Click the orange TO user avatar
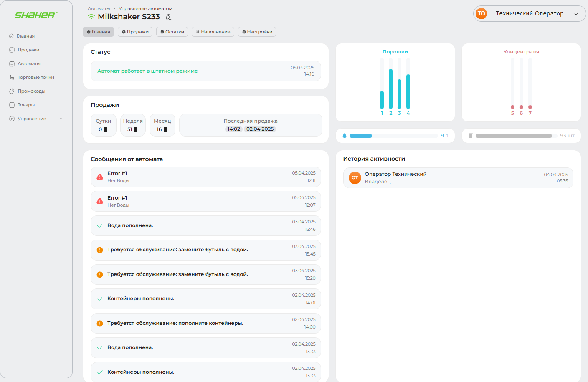The width and height of the screenshot is (588, 382). tap(481, 14)
